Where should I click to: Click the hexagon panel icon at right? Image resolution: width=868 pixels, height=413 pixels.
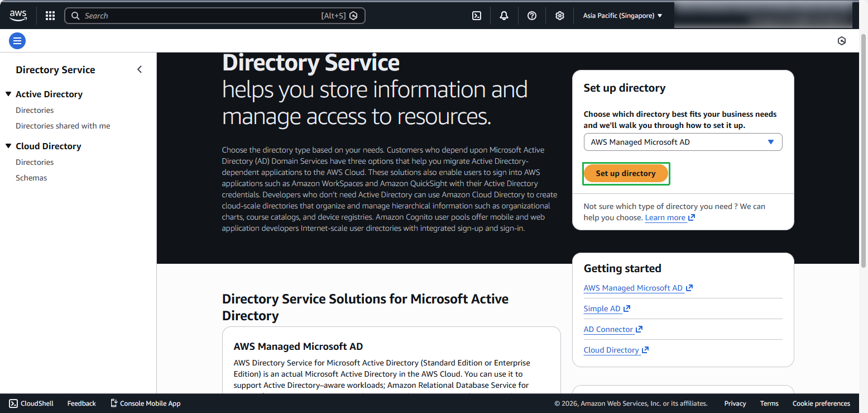tap(842, 41)
